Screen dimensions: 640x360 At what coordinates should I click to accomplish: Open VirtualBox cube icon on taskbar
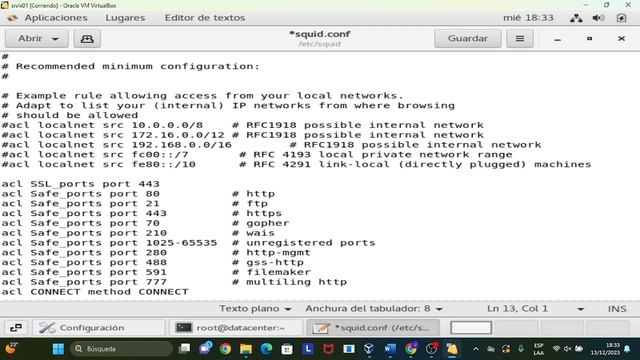(369, 349)
